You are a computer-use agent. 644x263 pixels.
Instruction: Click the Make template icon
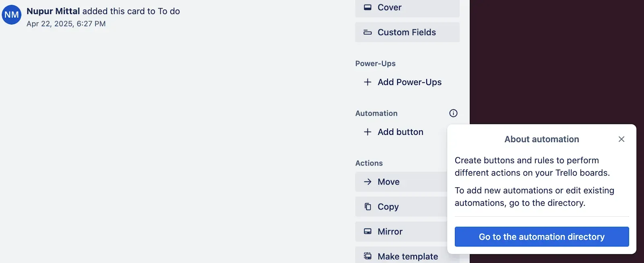pyautogui.click(x=367, y=256)
